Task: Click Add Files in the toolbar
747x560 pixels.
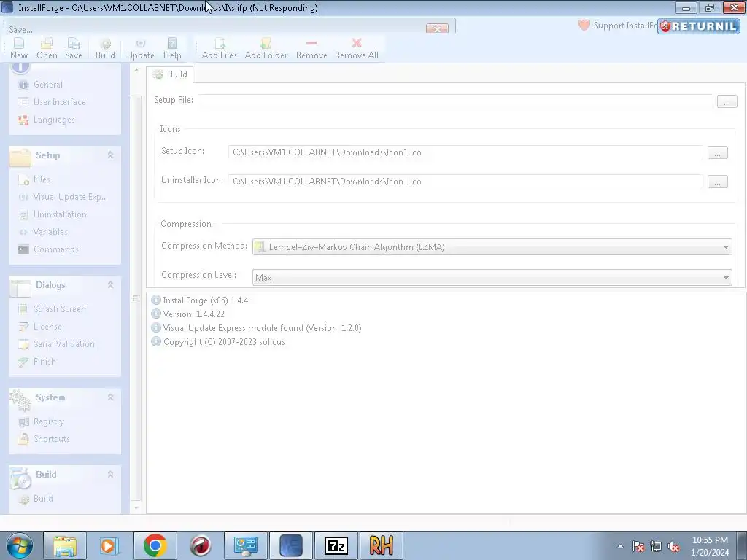Action: pos(219,49)
